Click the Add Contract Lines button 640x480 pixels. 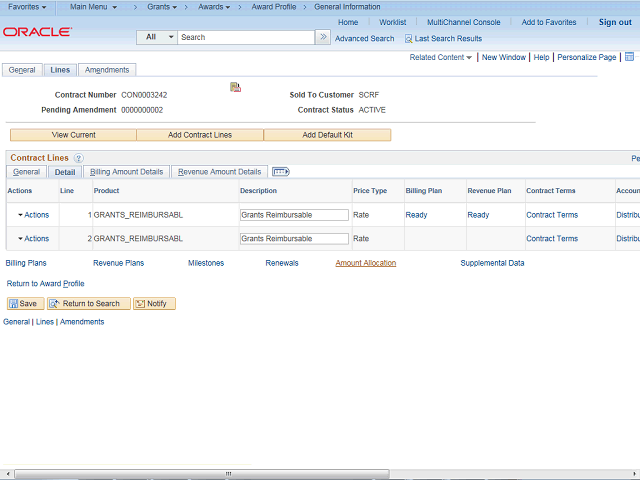[x=200, y=135]
